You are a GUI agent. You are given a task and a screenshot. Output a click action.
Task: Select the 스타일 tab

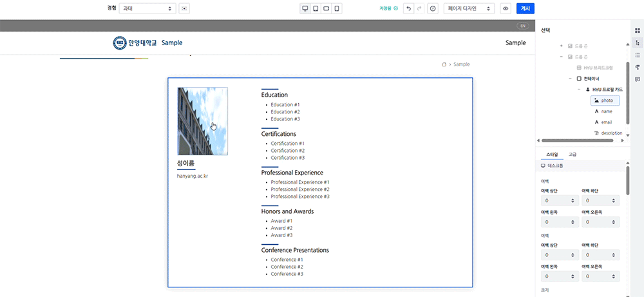[552, 155]
